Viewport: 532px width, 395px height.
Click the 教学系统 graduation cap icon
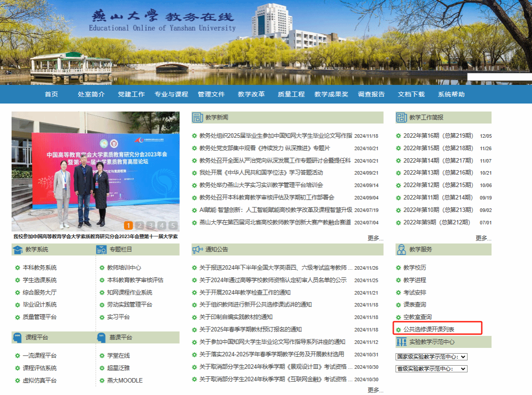pos(17,250)
